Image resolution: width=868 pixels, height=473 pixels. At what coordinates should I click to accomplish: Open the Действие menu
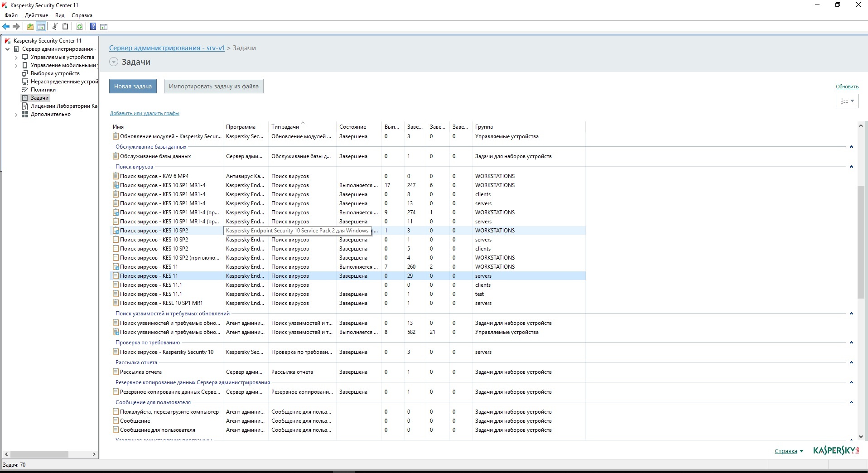coord(36,15)
